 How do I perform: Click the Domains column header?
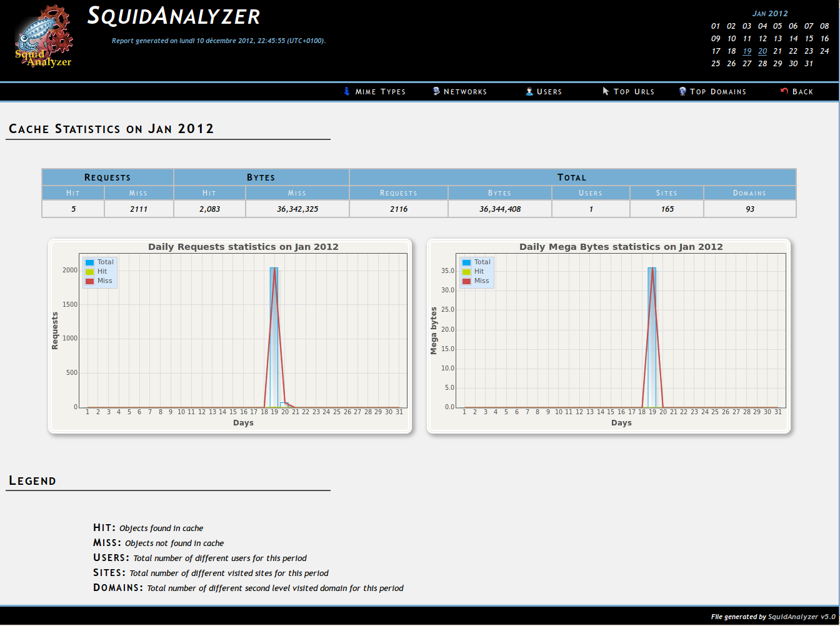point(750,193)
